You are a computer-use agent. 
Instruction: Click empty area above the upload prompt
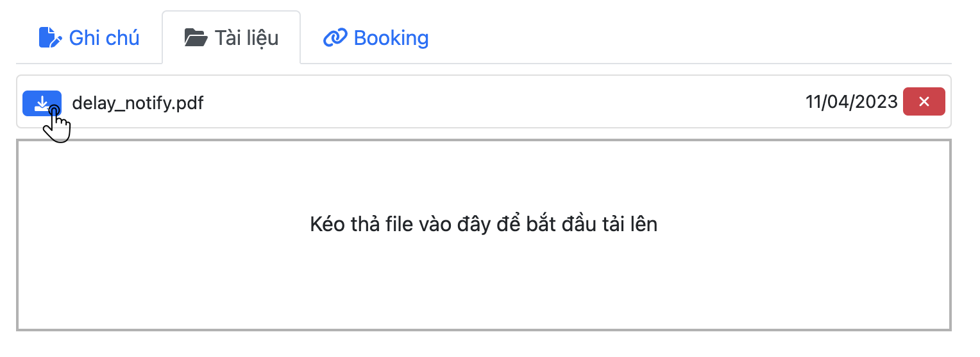(484, 173)
